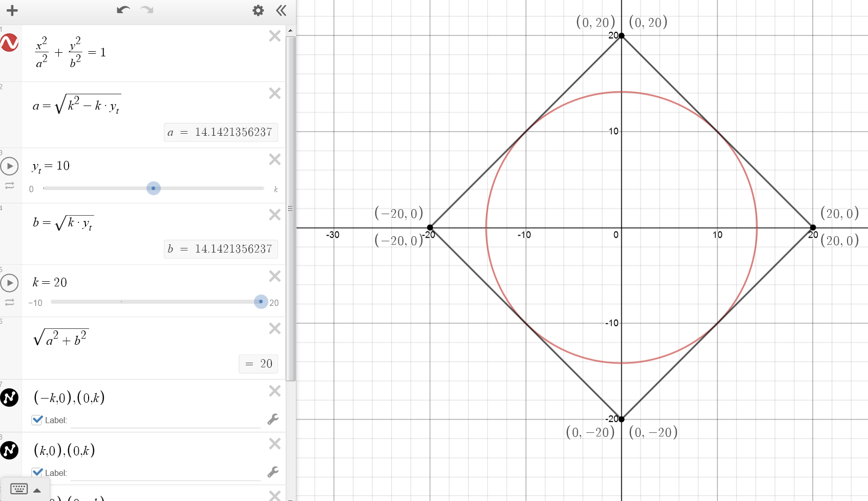Collapse the expression list panel
The width and height of the screenshot is (868, 501).
pyautogui.click(x=281, y=10)
